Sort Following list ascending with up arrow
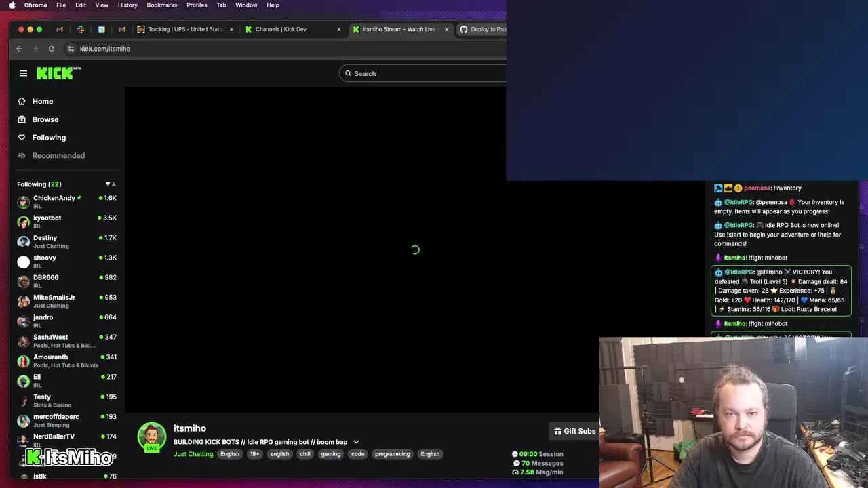Screen dimensions: 868x488 pos(114,184)
